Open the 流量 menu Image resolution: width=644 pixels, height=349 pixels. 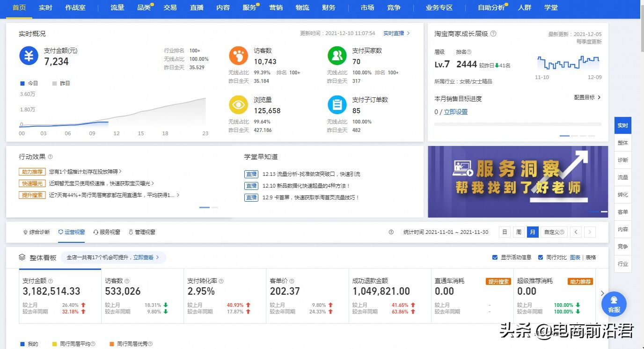117,7
